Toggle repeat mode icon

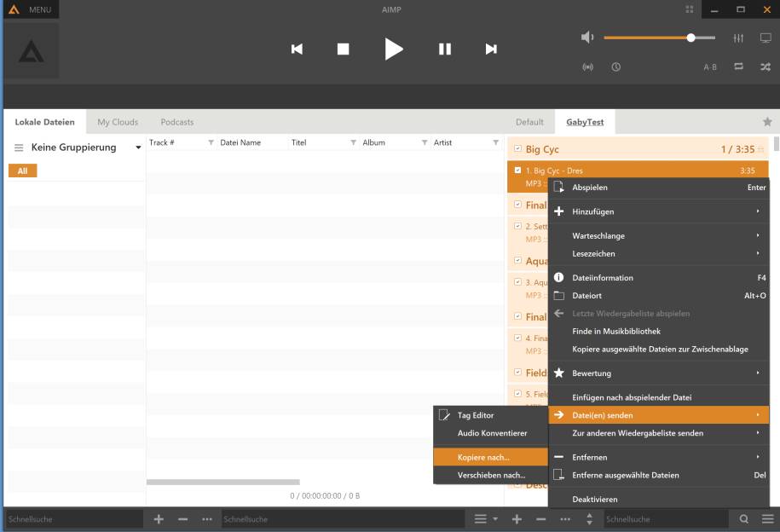pyautogui.click(x=738, y=66)
